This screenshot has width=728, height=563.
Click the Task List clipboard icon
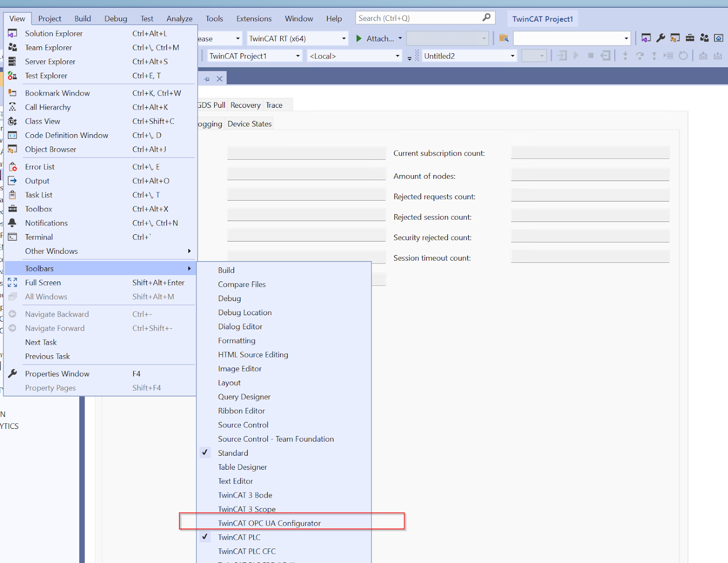pyautogui.click(x=13, y=195)
